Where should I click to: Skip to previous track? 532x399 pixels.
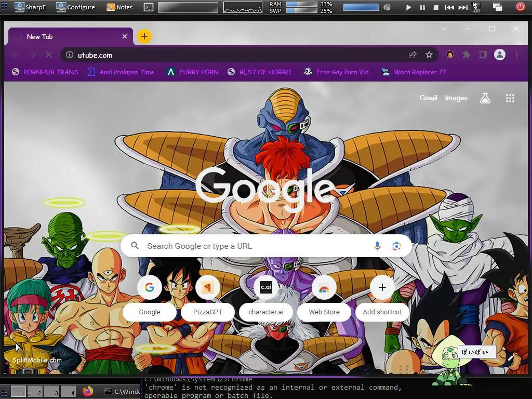point(449,7)
